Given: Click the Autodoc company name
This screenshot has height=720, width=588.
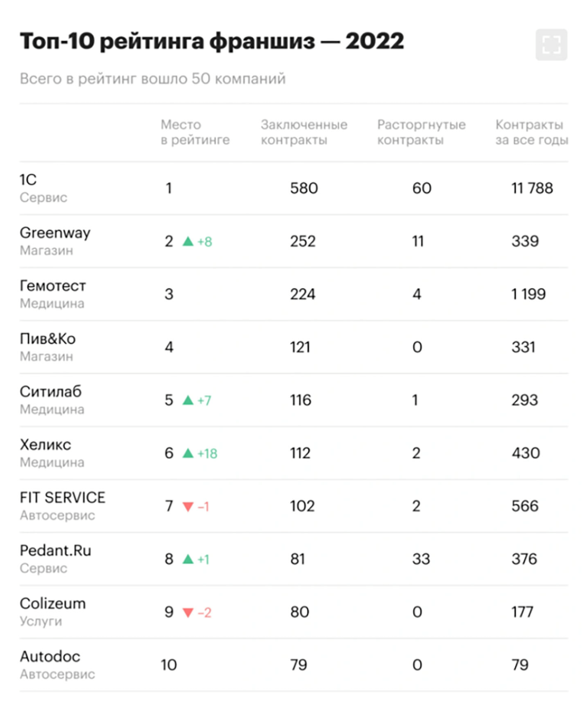Looking at the screenshot, I should point(50,656).
